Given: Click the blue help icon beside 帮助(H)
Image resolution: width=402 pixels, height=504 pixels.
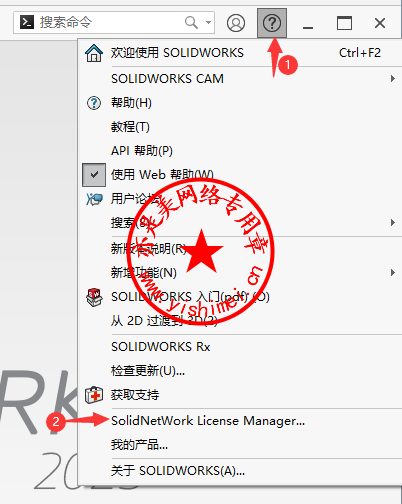Looking at the screenshot, I should pos(94,103).
